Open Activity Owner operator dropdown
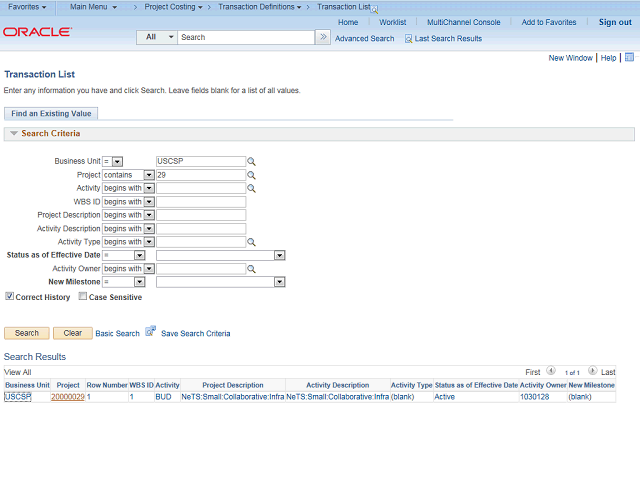Screen dimensions: 640x480 (x=149, y=269)
